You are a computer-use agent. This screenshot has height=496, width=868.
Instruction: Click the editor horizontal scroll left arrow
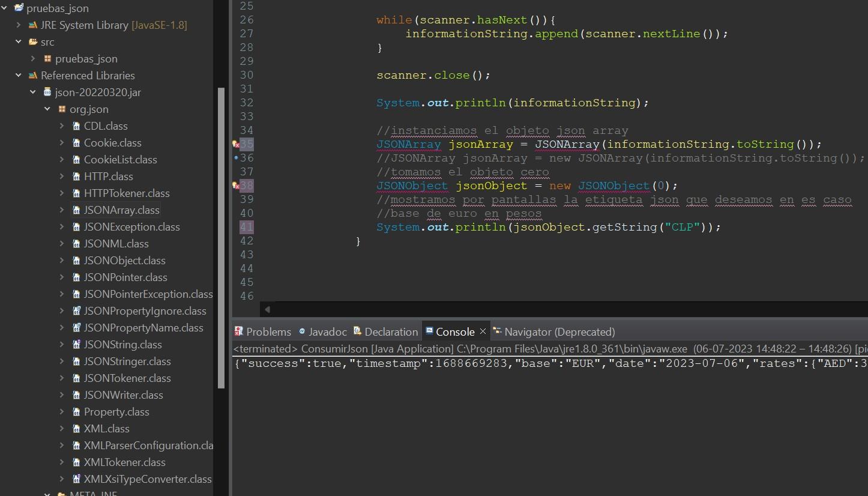pos(267,309)
